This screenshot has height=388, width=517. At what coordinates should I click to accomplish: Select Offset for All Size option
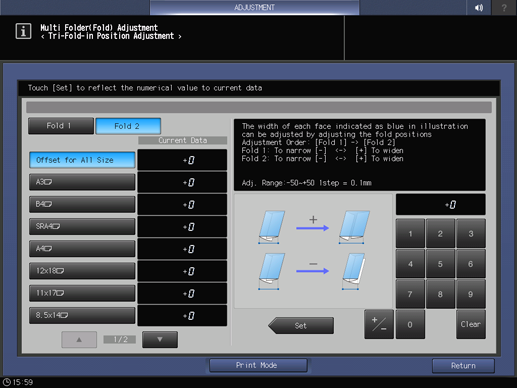82,160
